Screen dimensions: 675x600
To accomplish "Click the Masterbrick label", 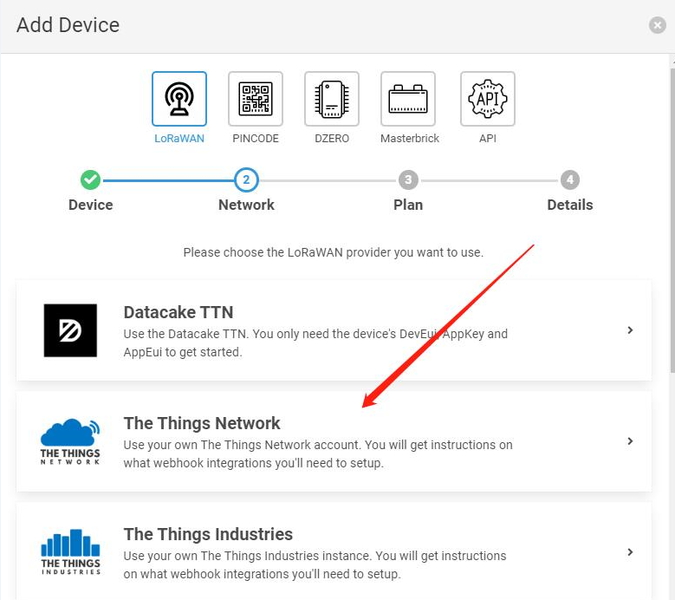I will [x=409, y=139].
